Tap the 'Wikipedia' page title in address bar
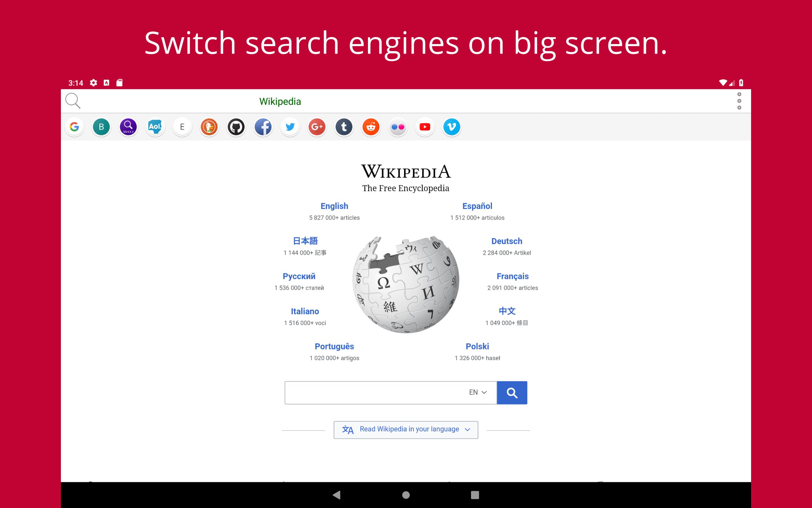The width and height of the screenshot is (812, 508). pos(280,102)
